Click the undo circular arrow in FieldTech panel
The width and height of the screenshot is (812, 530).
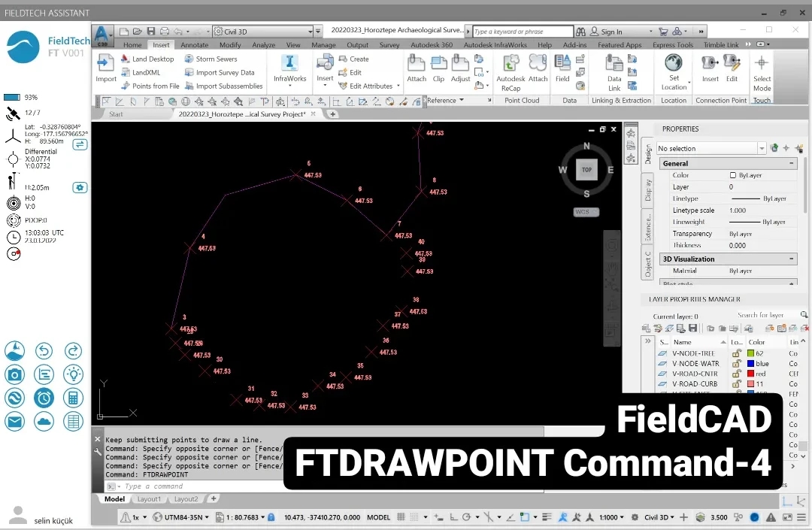coord(44,351)
